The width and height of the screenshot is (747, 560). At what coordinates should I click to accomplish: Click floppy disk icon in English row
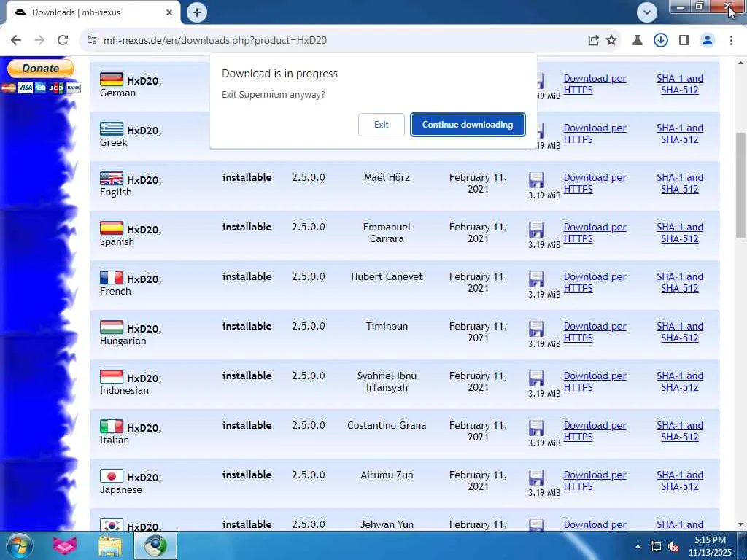click(x=536, y=180)
